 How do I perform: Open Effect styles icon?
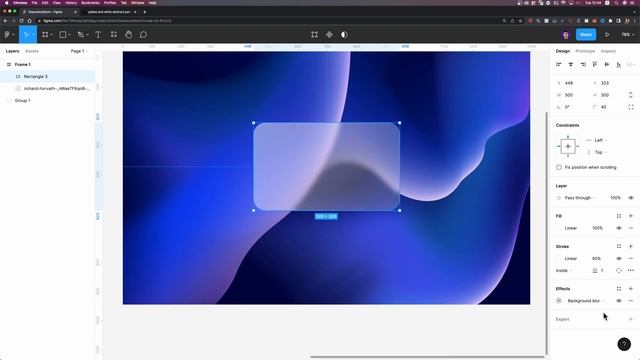619,289
